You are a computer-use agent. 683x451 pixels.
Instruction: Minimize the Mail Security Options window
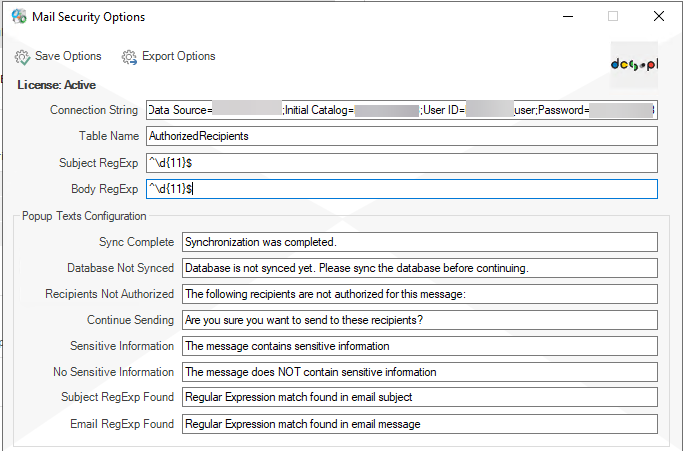[568, 17]
